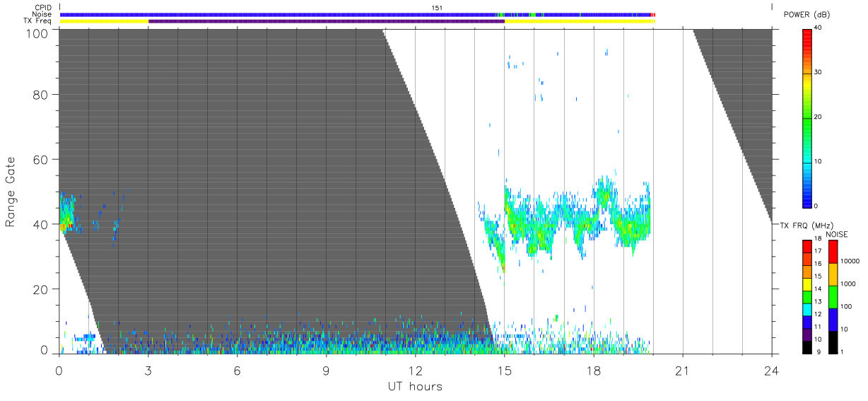Click the POWER (dB) color bar
Image resolution: width=868 pixels, height=401 pixels.
pyautogui.click(x=807, y=117)
